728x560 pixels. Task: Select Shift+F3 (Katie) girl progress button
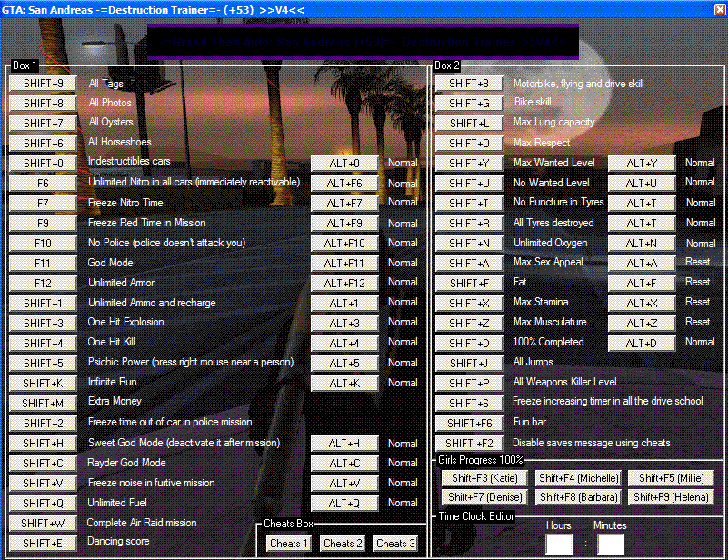point(484,478)
